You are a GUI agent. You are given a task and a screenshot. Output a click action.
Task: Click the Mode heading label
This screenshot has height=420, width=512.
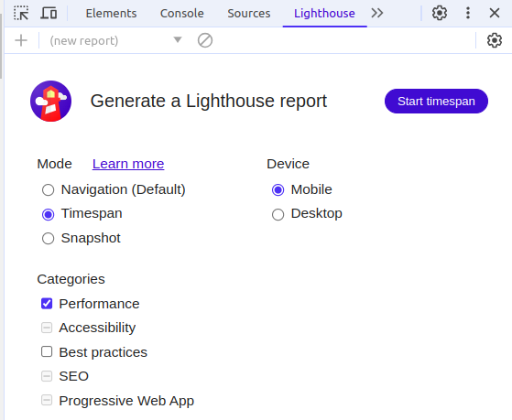[54, 164]
